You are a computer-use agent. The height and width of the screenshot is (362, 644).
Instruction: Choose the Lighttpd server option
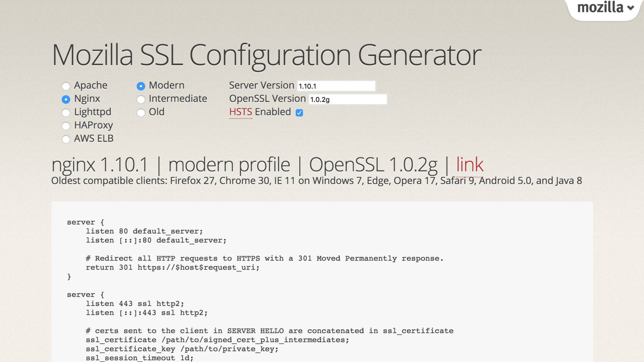pyautogui.click(x=66, y=113)
